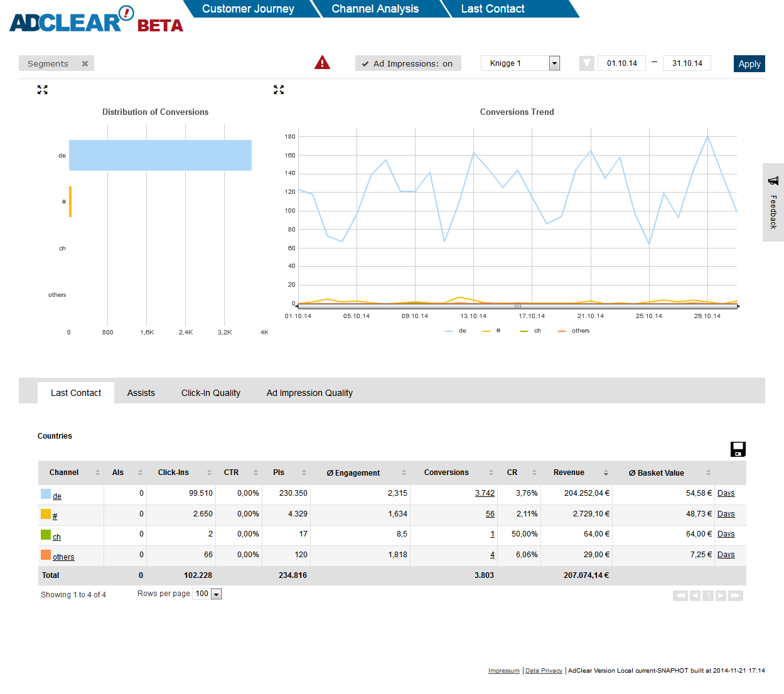The height and width of the screenshot is (694, 784).
Task: Click the red warning triangle icon
Action: (x=322, y=63)
